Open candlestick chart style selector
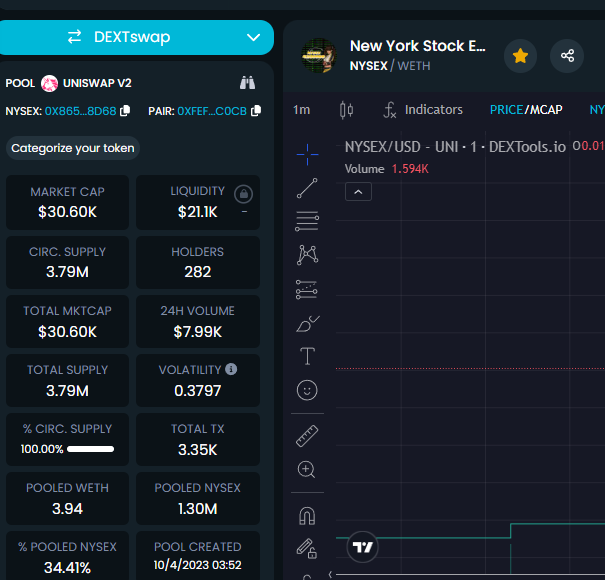605x580 pixels. (x=346, y=110)
